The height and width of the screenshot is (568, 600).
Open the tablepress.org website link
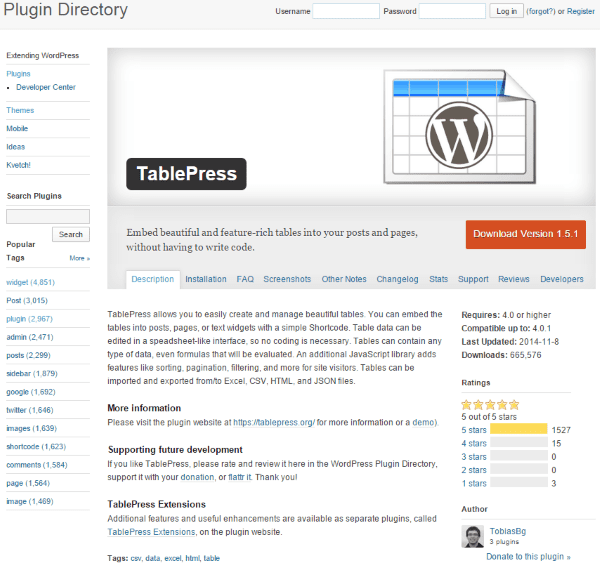274,422
